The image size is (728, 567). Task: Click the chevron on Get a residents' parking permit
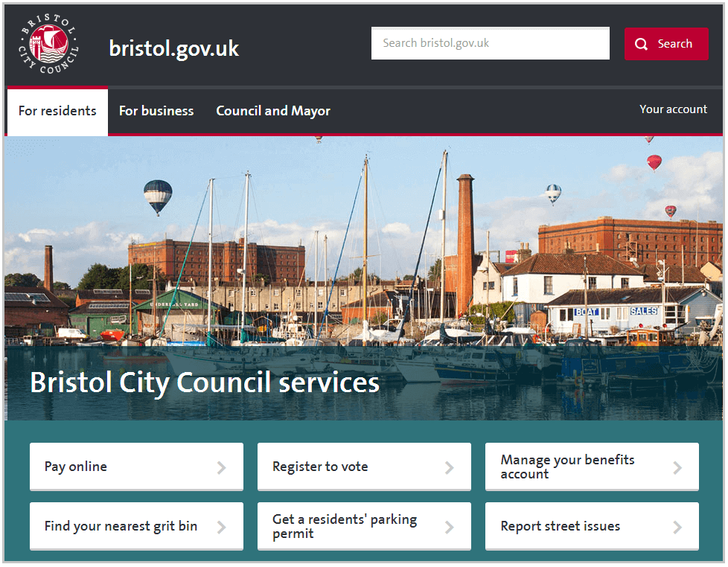point(449,527)
